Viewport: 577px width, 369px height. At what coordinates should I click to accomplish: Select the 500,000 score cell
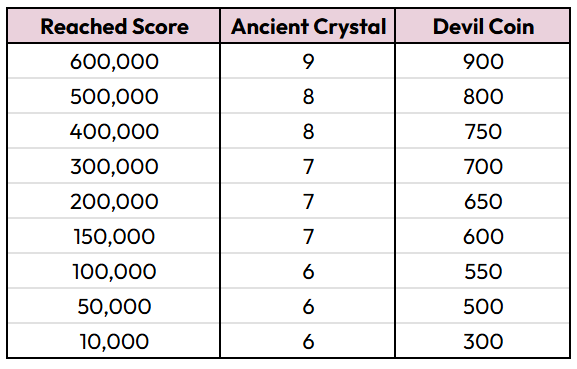point(114,96)
